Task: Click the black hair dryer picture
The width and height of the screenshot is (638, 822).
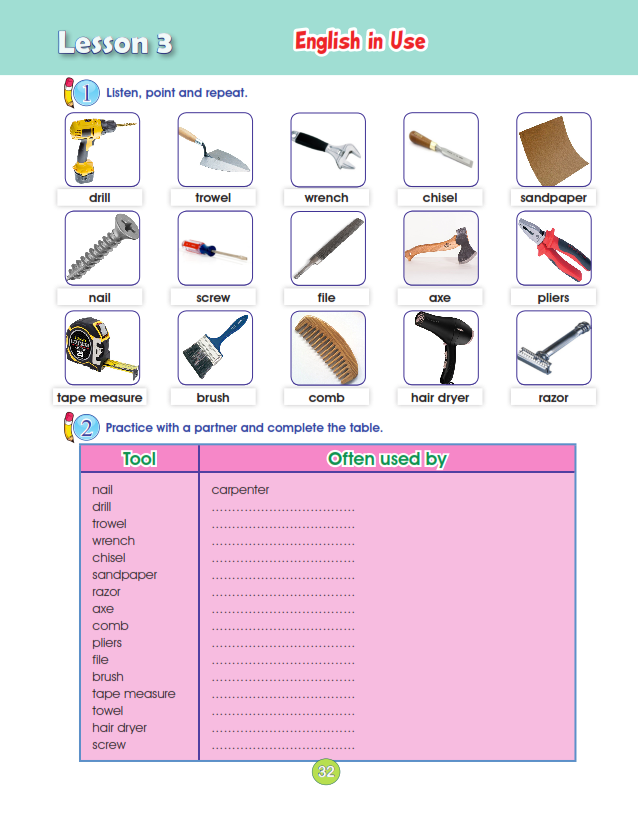Action: point(440,348)
